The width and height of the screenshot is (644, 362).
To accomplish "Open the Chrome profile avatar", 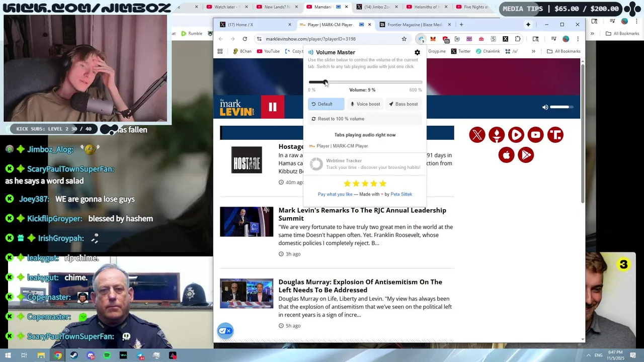I will pyautogui.click(x=566, y=39).
